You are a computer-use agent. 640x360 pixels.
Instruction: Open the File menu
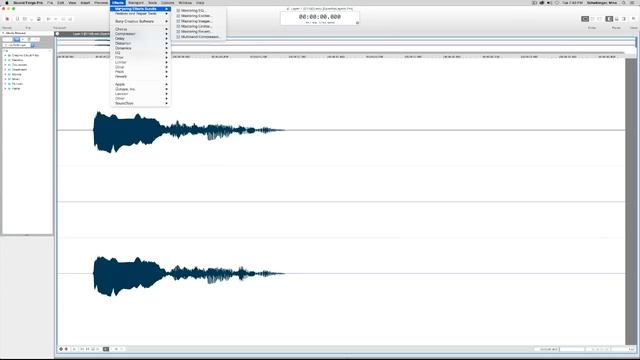pos(50,3)
